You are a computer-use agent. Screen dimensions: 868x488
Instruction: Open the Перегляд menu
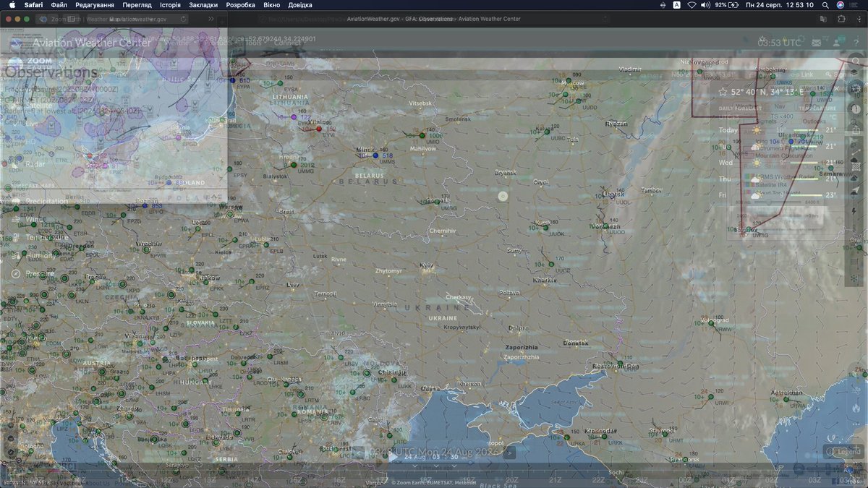[x=137, y=4]
